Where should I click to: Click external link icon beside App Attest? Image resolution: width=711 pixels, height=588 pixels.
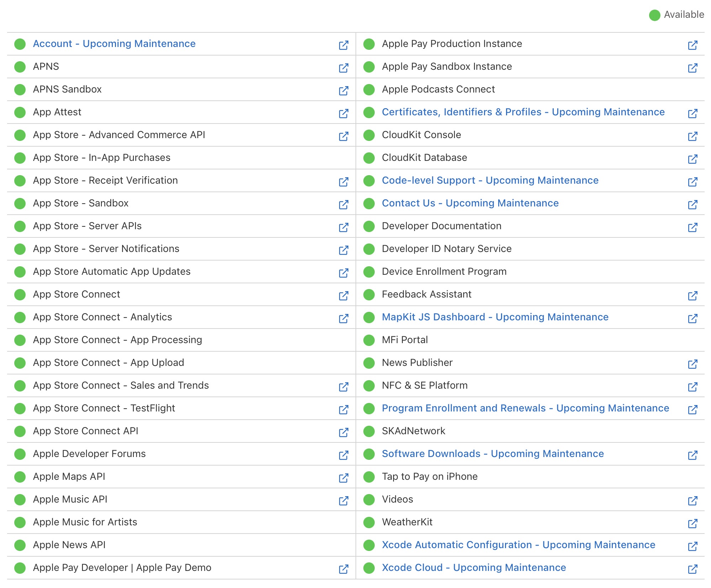(343, 113)
